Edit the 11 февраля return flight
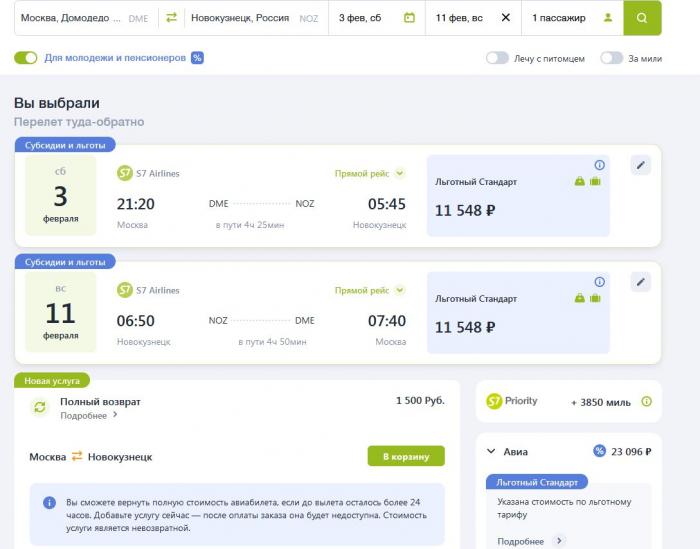700x549 pixels. point(641,282)
